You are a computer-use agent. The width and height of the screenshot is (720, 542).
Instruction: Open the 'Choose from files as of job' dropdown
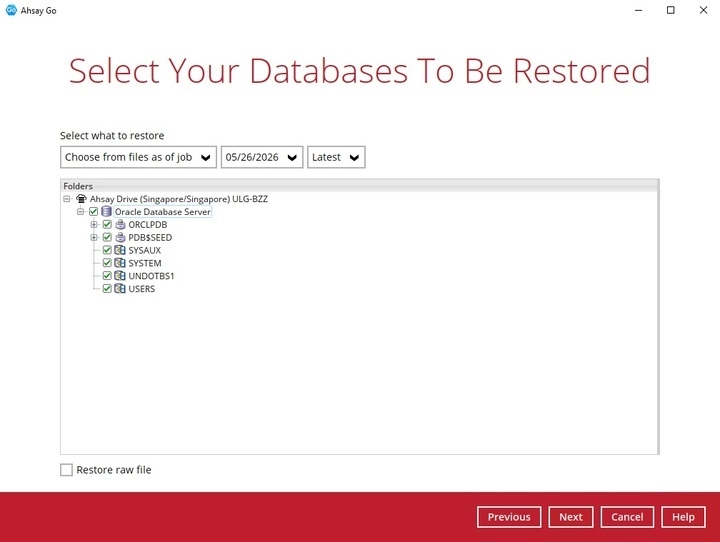[x=138, y=158]
